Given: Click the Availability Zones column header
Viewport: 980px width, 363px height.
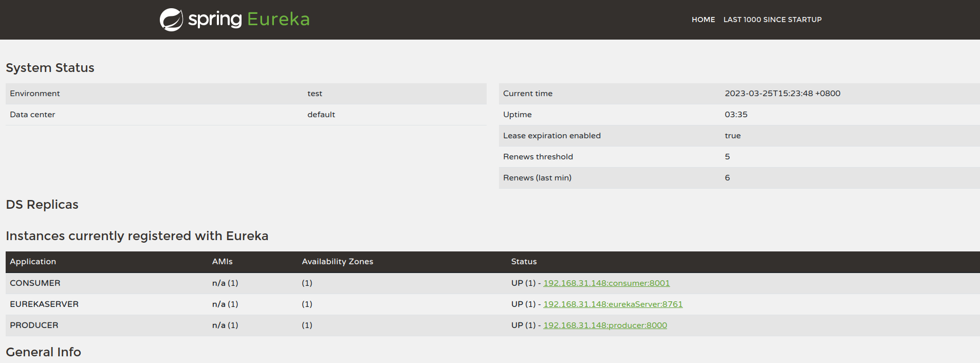Looking at the screenshot, I should point(338,262).
